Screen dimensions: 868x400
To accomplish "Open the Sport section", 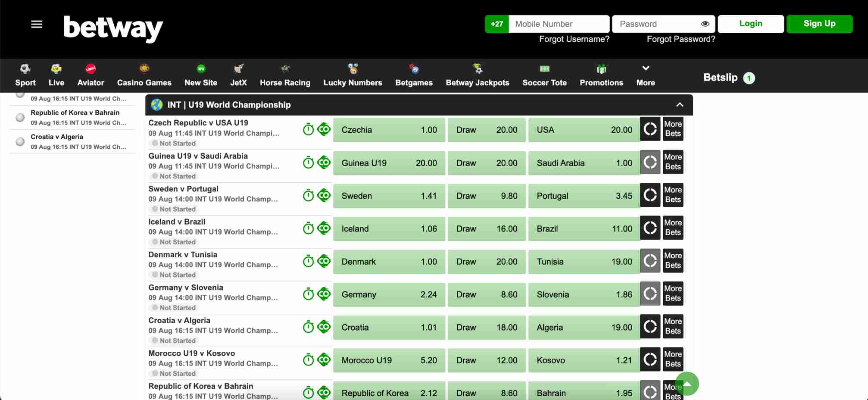I will (25, 75).
